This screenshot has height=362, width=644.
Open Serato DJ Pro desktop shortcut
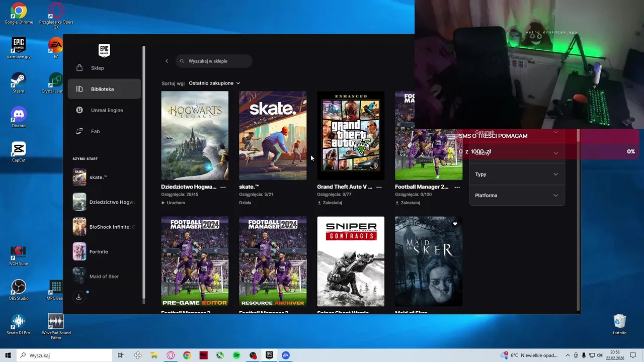tap(19, 324)
